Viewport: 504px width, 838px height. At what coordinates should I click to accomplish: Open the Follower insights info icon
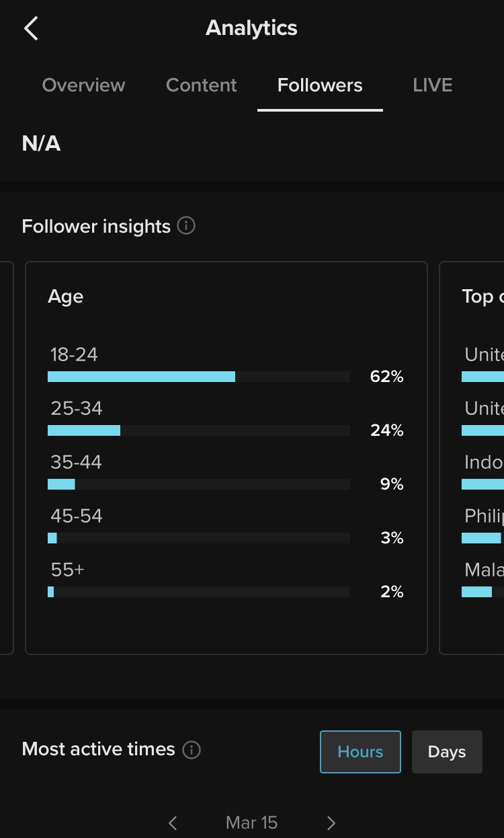tap(186, 226)
